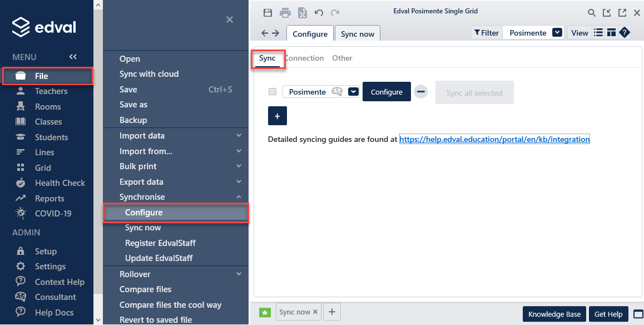Select the File menu item
This screenshot has width=644, height=325.
click(48, 76)
